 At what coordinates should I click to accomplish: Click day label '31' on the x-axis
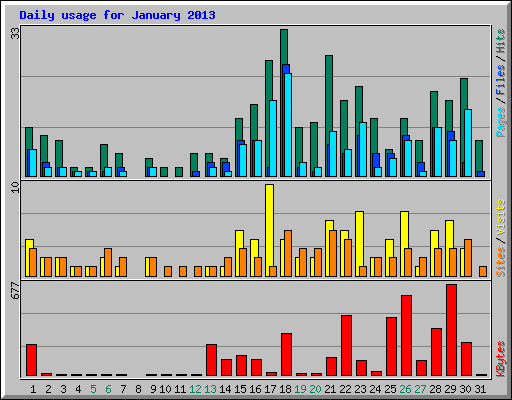pyautogui.click(x=480, y=389)
